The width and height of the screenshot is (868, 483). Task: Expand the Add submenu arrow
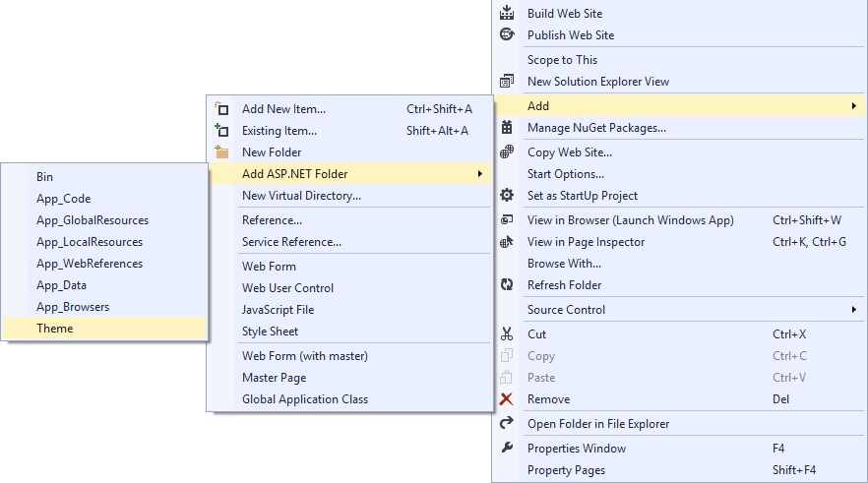tap(854, 105)
